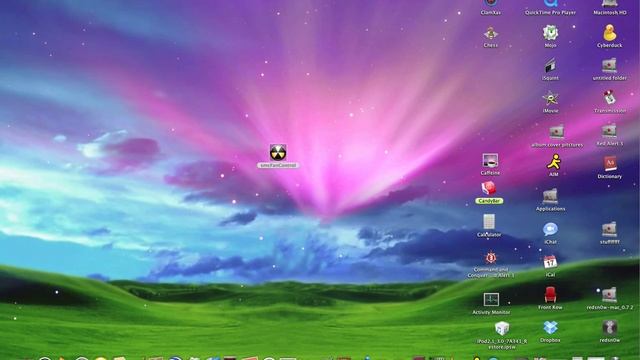Open the iMovie star icon
The width and height of the screenshot is (640, 360).
[x=550, y=98]
